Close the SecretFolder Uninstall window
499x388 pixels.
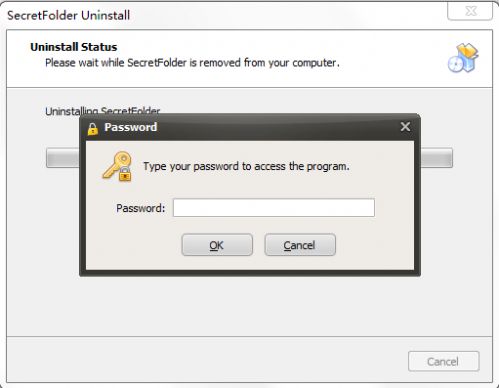coord(470,11)
